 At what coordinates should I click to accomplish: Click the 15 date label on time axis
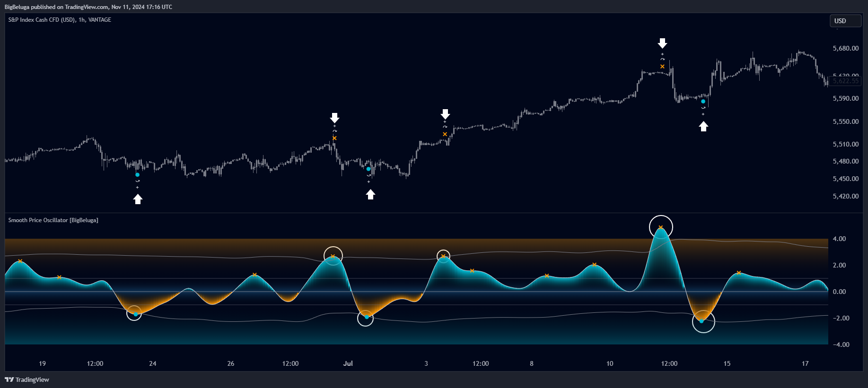pyautogui.click(x=727, y=363)
